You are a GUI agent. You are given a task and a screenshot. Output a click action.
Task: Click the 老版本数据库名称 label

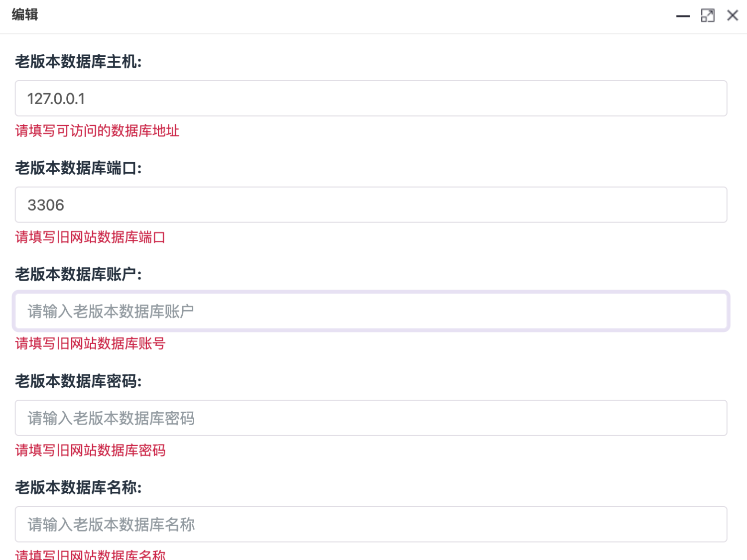78,487
